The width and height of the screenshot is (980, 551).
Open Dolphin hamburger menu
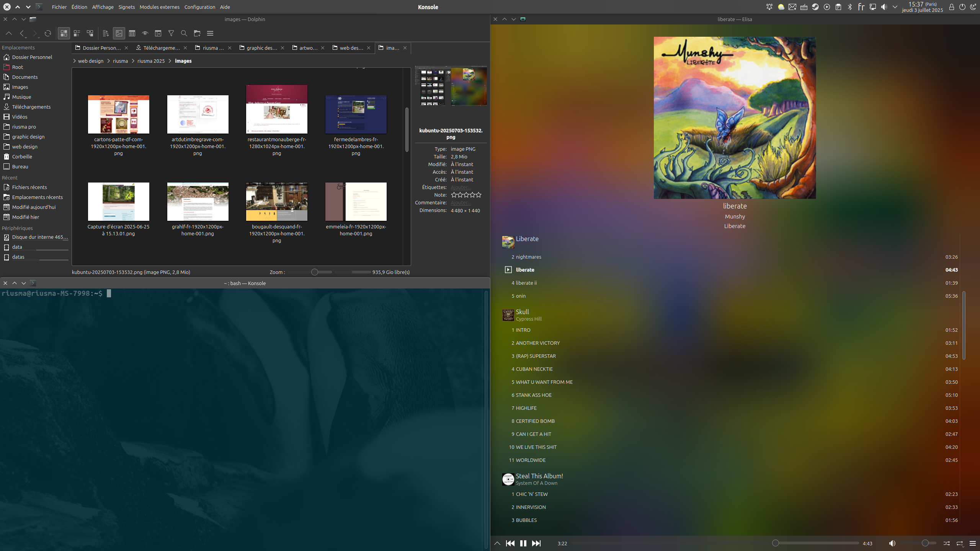(x=210, y=33)
